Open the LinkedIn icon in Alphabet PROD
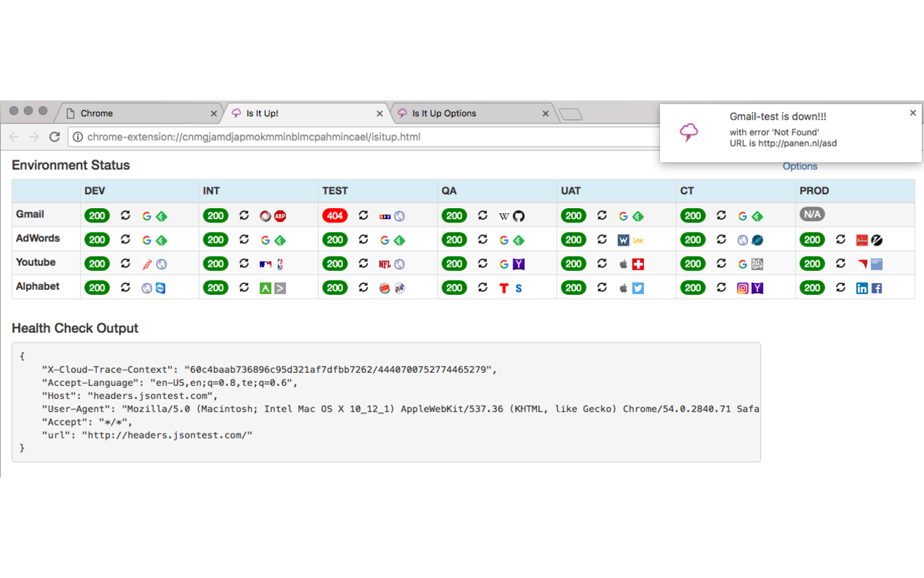Image resolution: width=924 pixels, height=578 pixels. tap(862, 288)
